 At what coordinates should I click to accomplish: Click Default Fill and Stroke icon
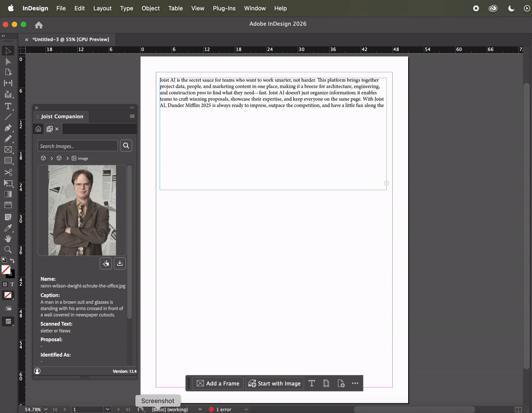4,260
